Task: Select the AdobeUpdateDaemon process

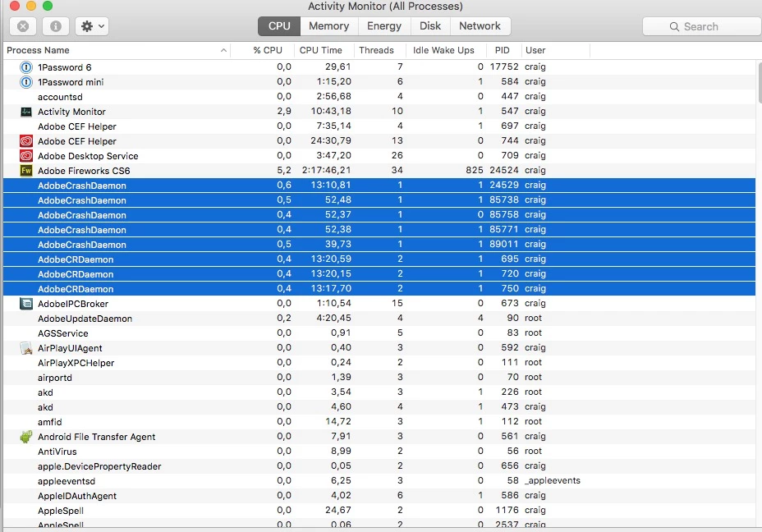Action: coord(379,319)
